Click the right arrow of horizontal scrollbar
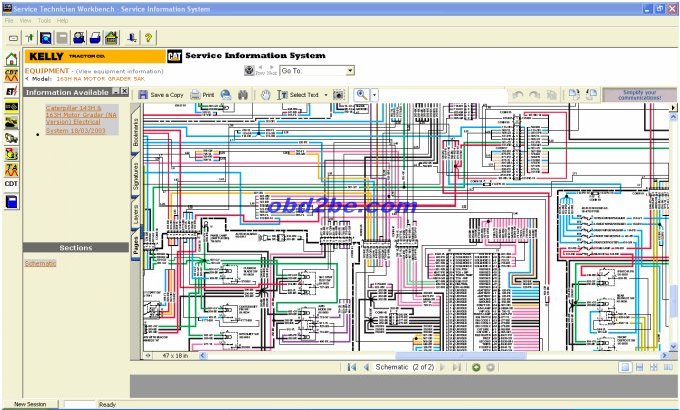This screenshot has width=680, height=410. pyautogui.click(x=665, y=356)
